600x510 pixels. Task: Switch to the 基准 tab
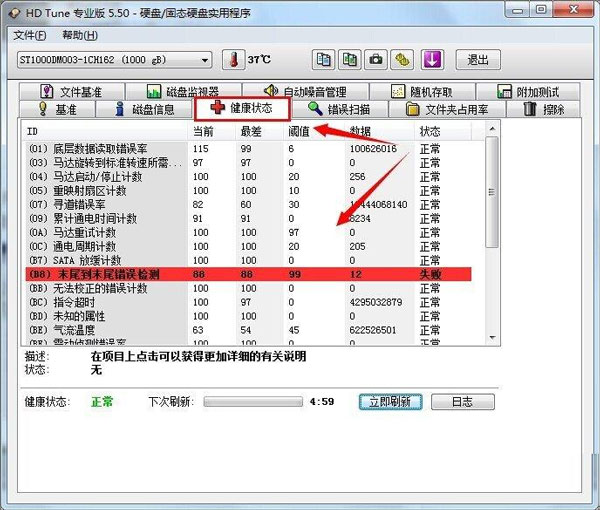(57, 109)
